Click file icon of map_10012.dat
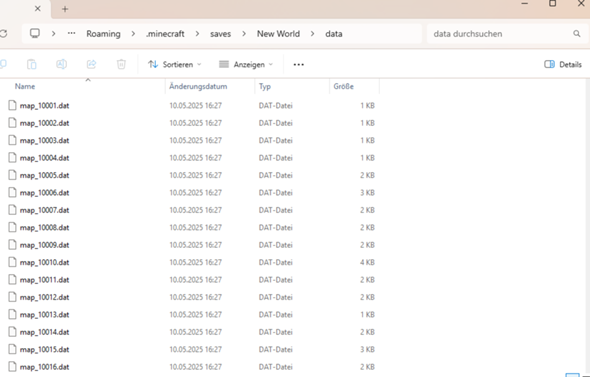590x377 pixels. (x=12, y=297)
